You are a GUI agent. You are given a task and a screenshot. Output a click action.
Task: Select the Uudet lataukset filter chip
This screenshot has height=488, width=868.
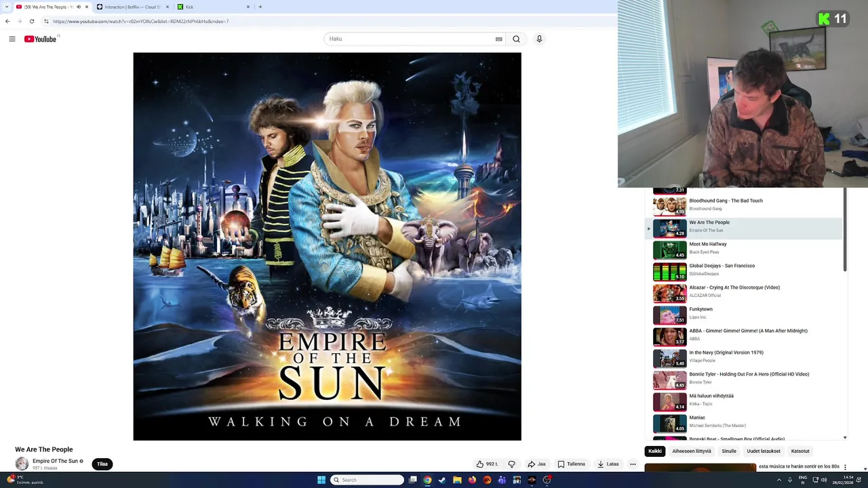[764, 451]
